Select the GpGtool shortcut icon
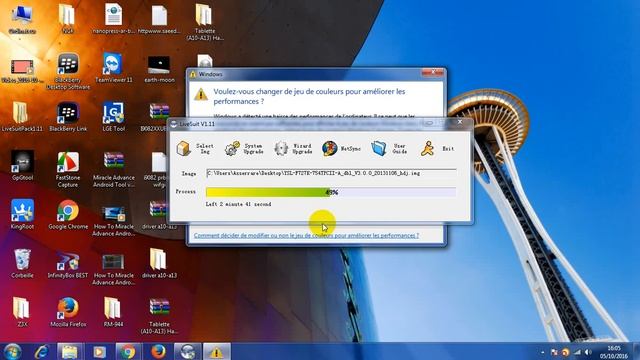This screenshot has height=360, width=640. pyautogui.click(x=22, y=166)
